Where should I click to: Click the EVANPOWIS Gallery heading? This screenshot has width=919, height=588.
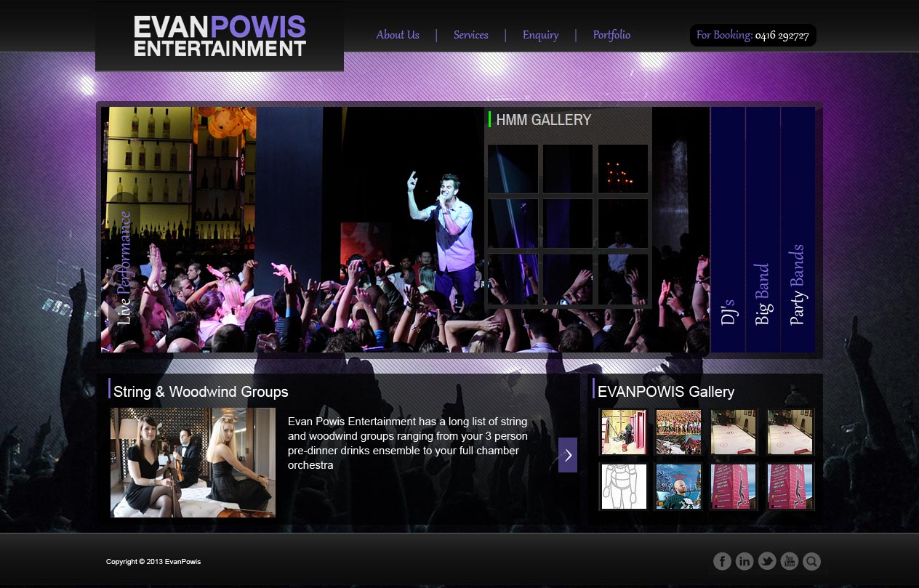coord(666,392)
